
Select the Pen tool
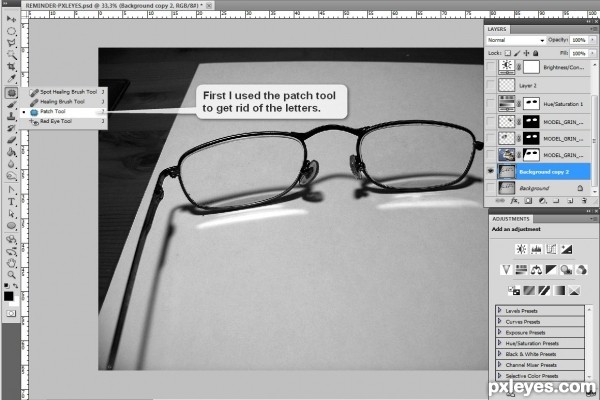(11, 189)
